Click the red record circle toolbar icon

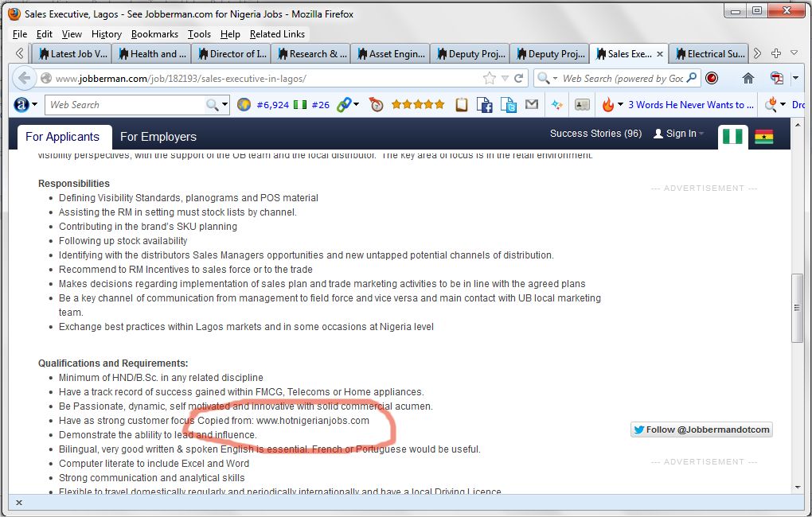(x=712, y=79)
